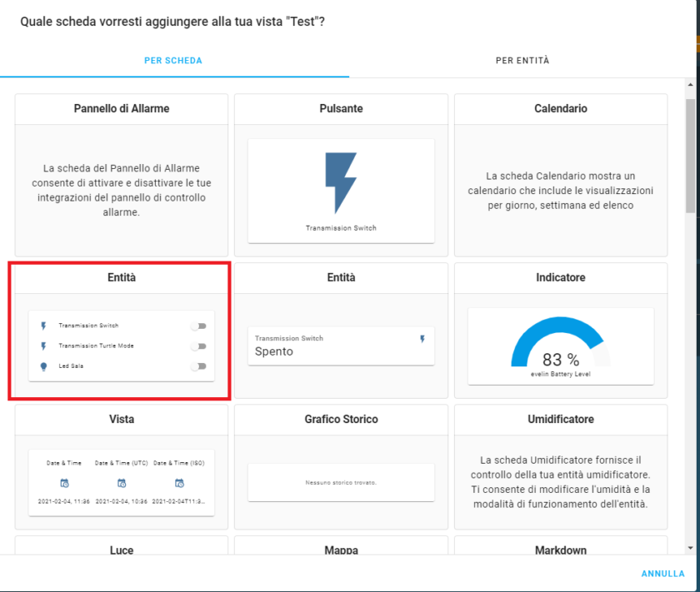Click the ANNULLA button
This screenshot has height=592, width=700.
click(663, 574)
